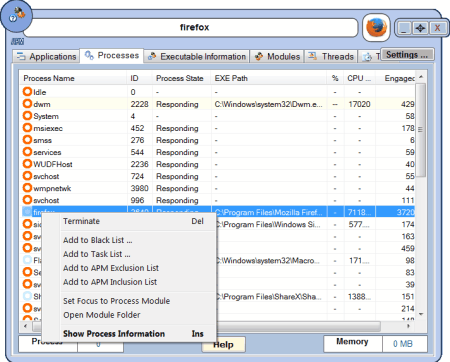Click the firefox title field

[x=191, y=27]
